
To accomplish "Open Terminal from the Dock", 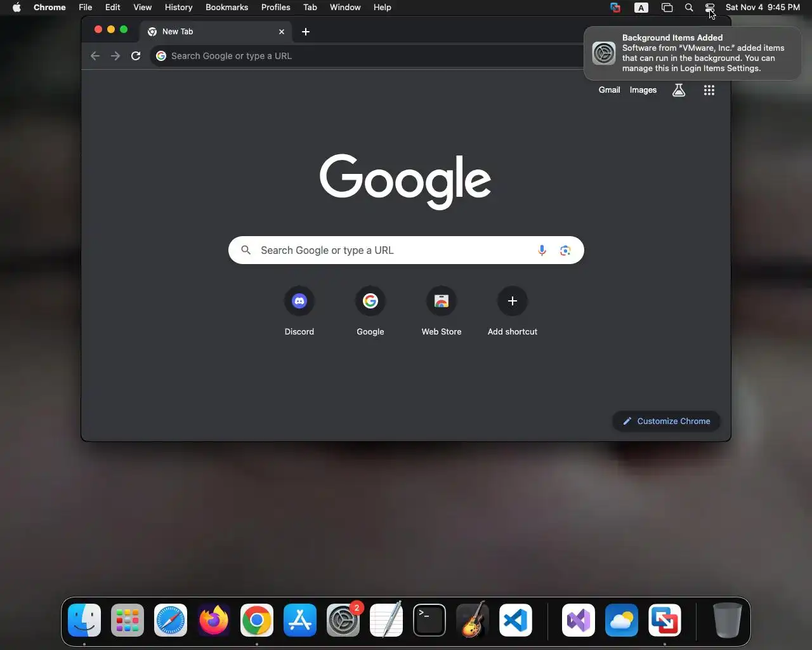I will tap(429, 620).
